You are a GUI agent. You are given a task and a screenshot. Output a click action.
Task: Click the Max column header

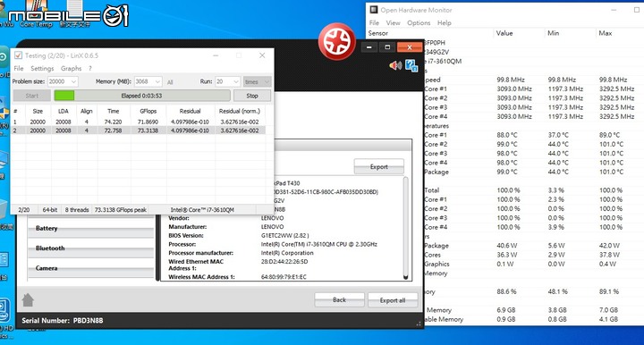coord(606,33)
